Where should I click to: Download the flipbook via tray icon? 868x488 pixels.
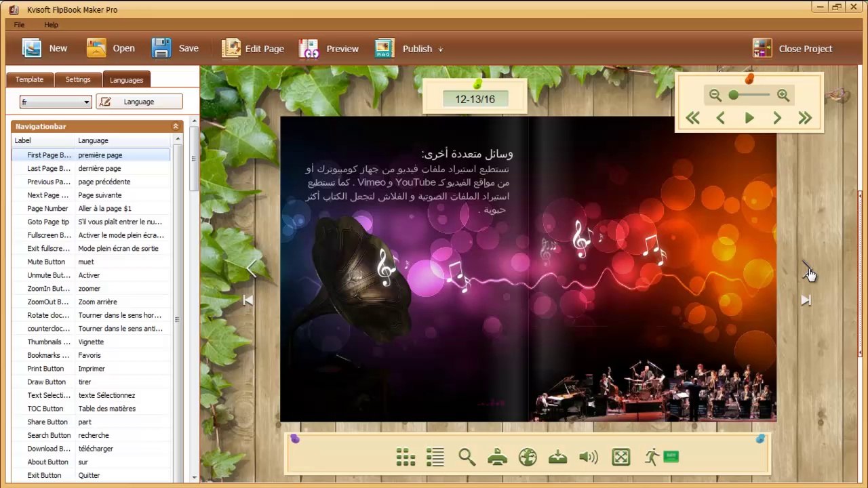pyautogui.click(x=558, y=457)
